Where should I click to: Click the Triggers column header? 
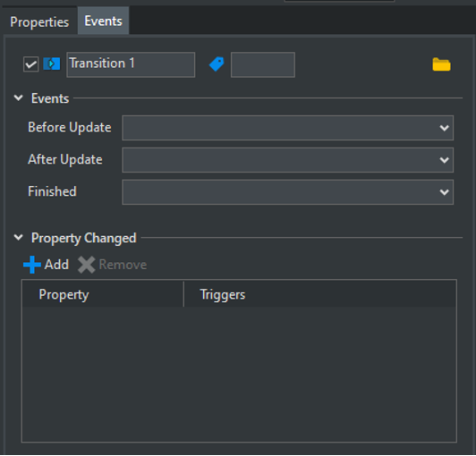320,294
